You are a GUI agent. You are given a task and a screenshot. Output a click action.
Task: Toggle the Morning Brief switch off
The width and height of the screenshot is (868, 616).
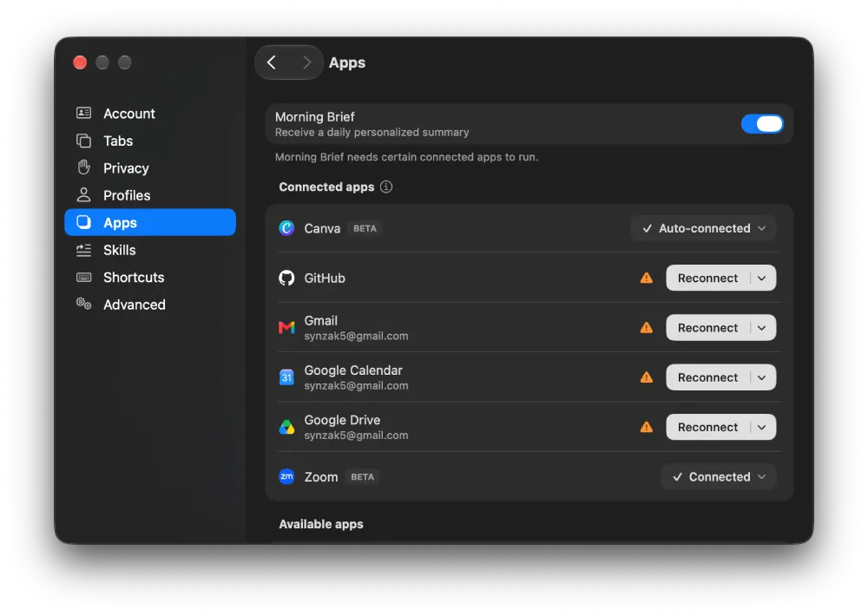click(762, 123)
